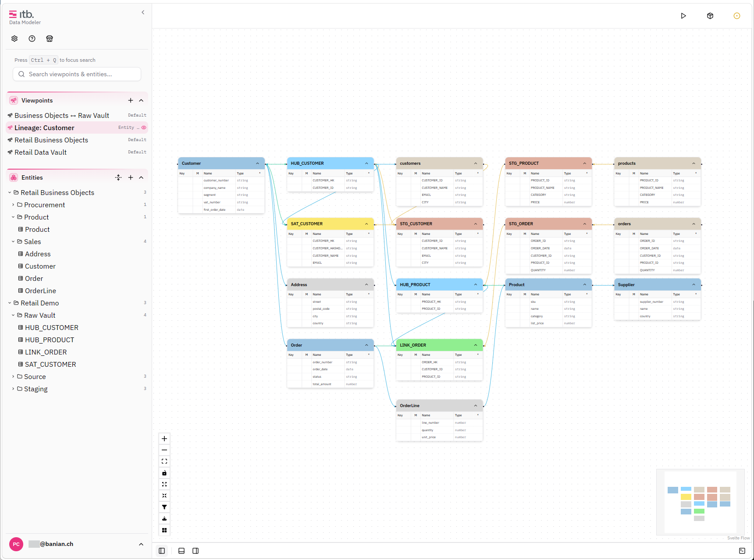Click the download export control
The image size is (754, 560).
164,518
